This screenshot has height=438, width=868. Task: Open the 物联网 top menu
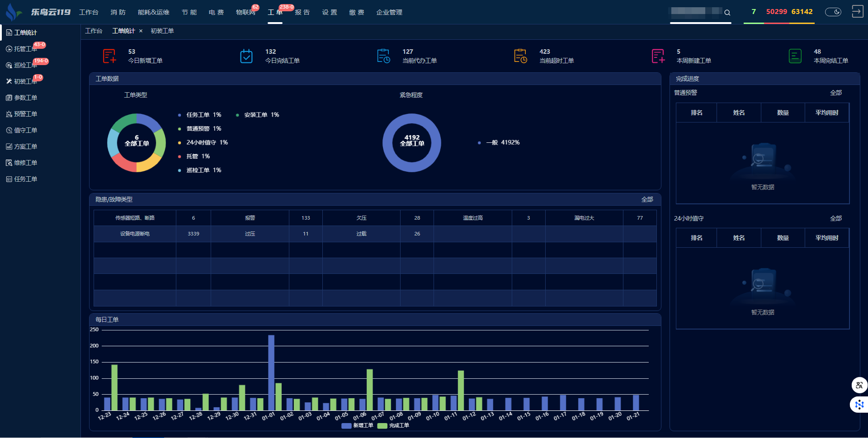[245, 12]
